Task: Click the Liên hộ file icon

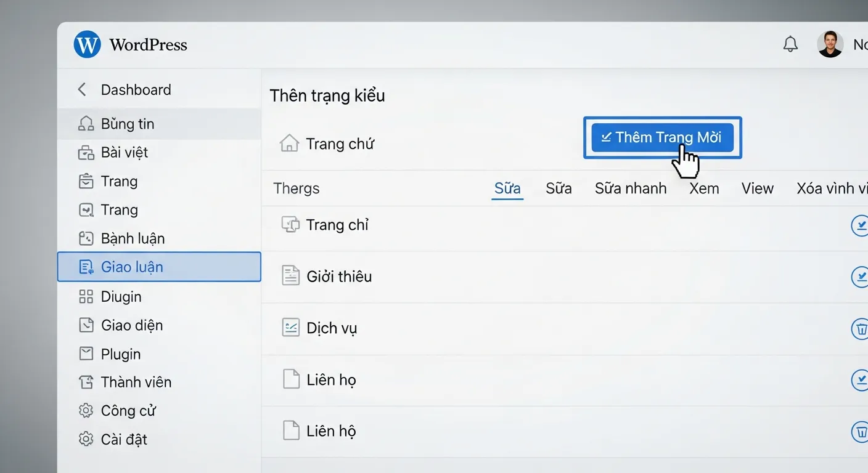Action: click(x=291, y=430)
